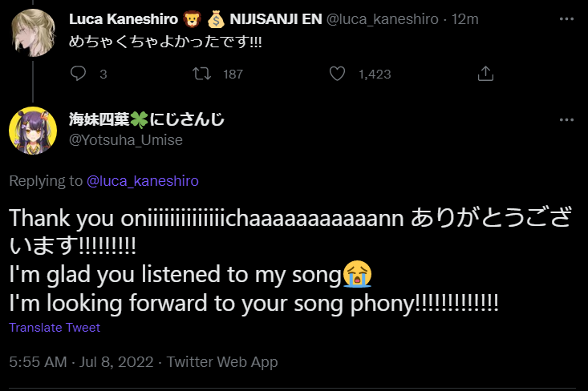Click the 3 replies count
The width and height of the screenshot is (588, 391).
(x=103, y=74)
